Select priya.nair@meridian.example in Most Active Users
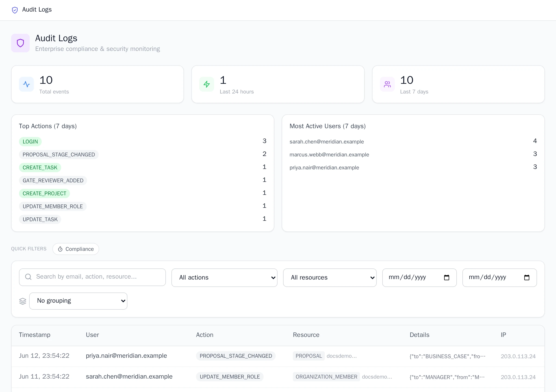The image size is (556, 392). click(324, 168)
